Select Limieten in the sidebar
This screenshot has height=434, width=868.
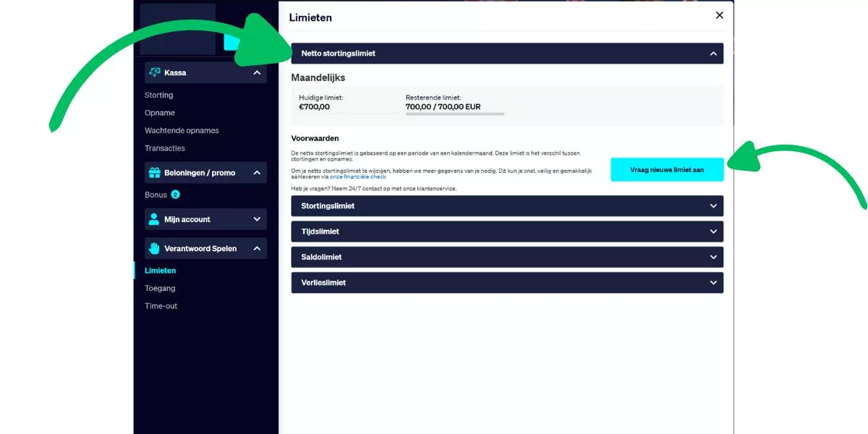click(160, 271)
